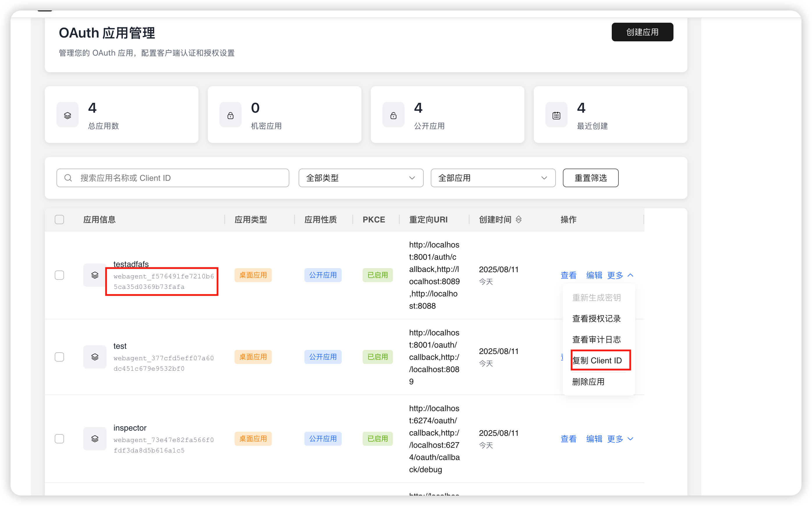
Task: Click redirect URI text in test row
Action: pos(434,357)
